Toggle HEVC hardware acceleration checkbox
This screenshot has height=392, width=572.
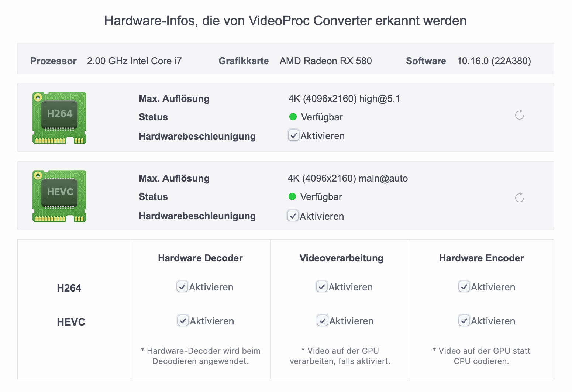click(x=293, y=216)
